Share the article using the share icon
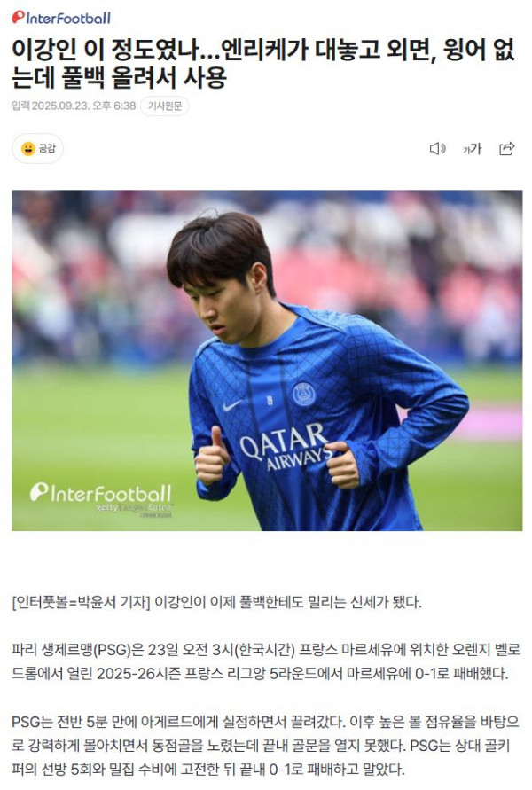532x790 pixels. 506,149
